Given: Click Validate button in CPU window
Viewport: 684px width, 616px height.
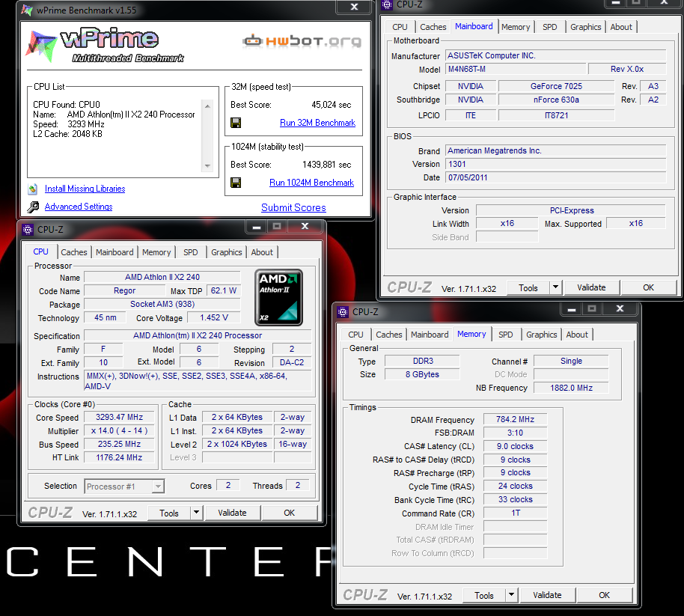Looking at the screenshot, I should pyautogui.click(x=232, y=513).
